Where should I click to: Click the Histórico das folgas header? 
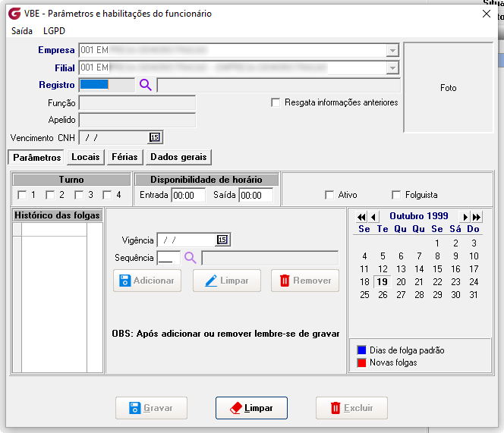57,215
